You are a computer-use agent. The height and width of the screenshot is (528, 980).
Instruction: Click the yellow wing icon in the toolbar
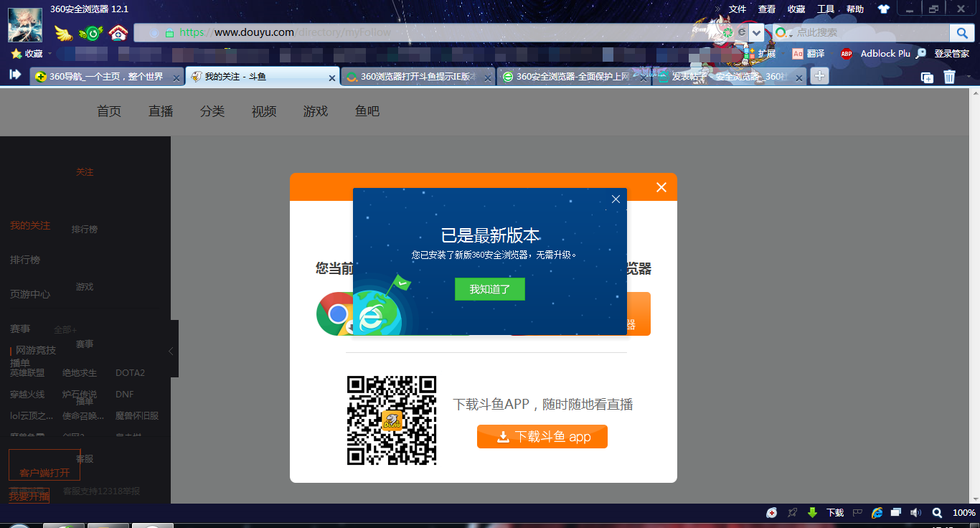tap(65, 33)
